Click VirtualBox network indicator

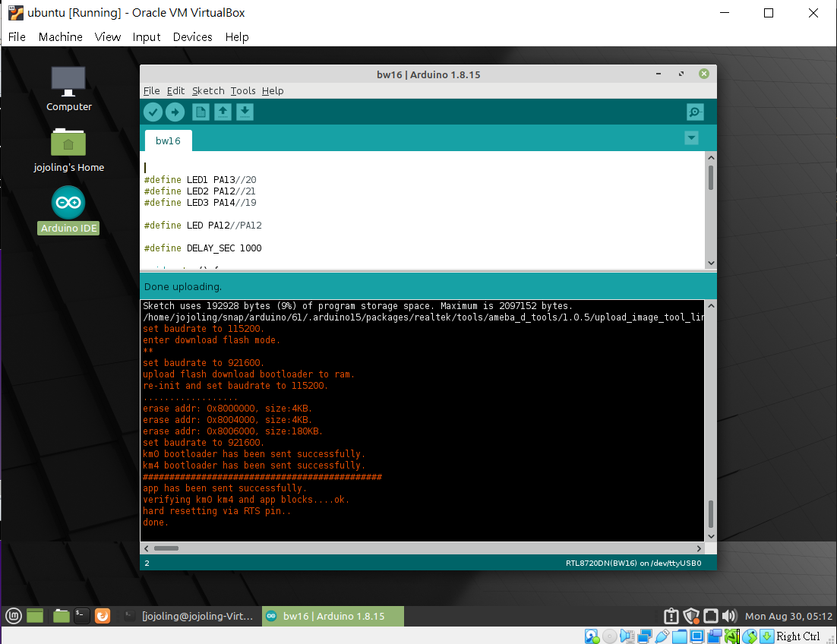click(645, 636)
